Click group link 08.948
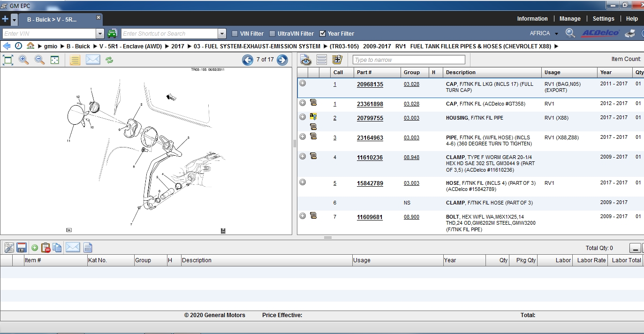 [x=411, y=157]
